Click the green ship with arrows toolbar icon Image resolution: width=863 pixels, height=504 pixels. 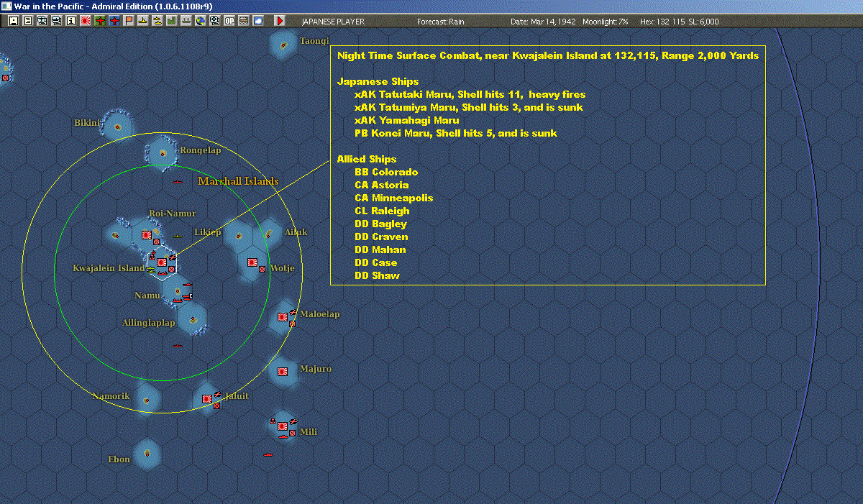coord(186,21)
